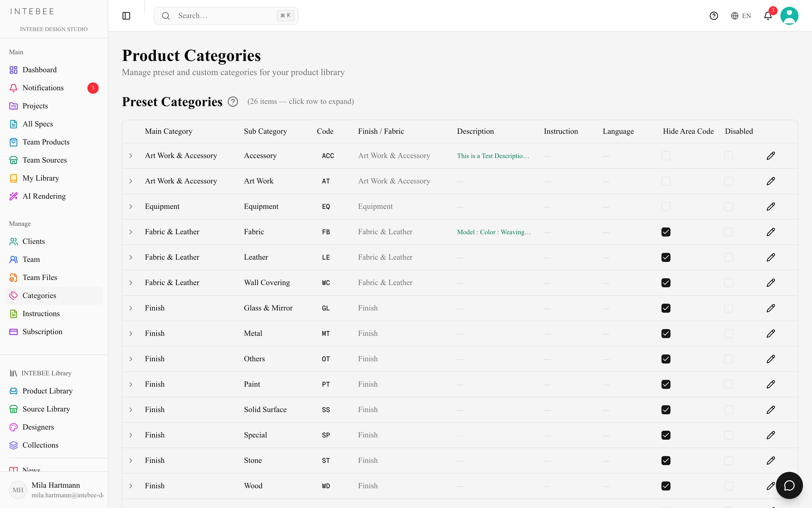The height and width of the screenshot is (508, 812).
Task: Edit the Metal row with pencil icon
Action: (x=771, y=333)
